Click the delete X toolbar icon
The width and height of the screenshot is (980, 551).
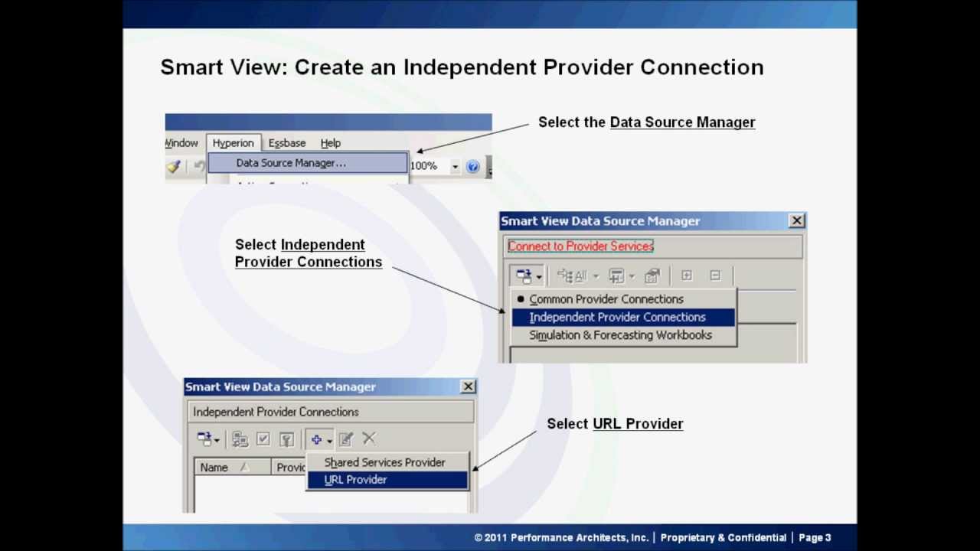369,439
